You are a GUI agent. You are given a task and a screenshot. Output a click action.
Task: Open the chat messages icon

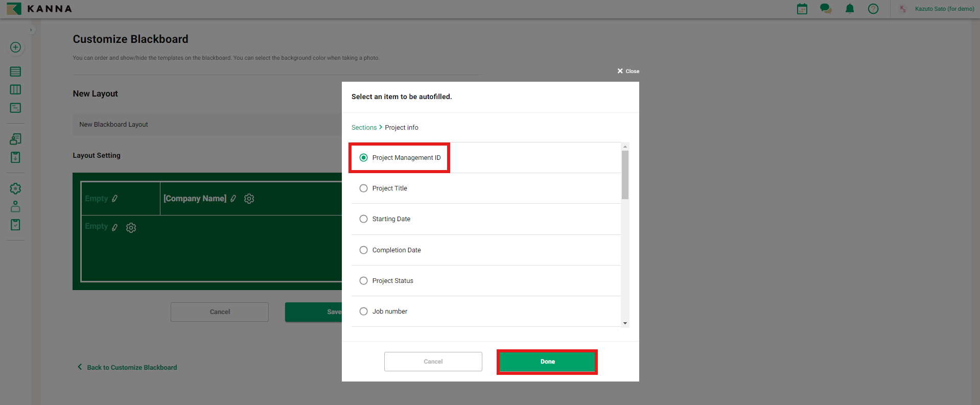[x=825, y=9]
